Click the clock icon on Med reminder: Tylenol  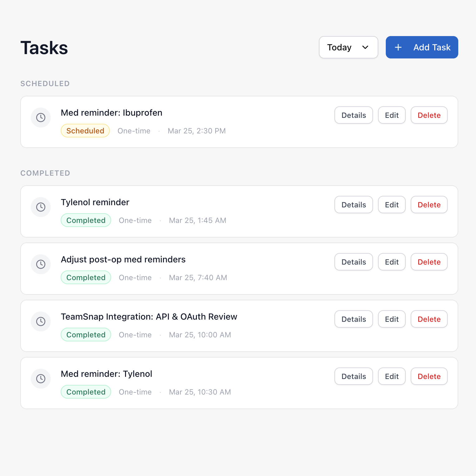[x=41, y=379]
